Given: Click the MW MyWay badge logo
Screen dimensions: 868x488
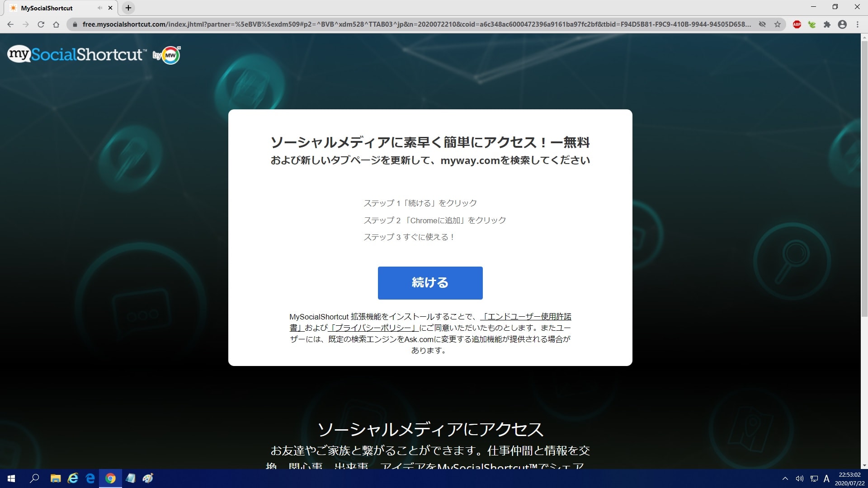Looking at the screenshot, I should click(170, 55).
